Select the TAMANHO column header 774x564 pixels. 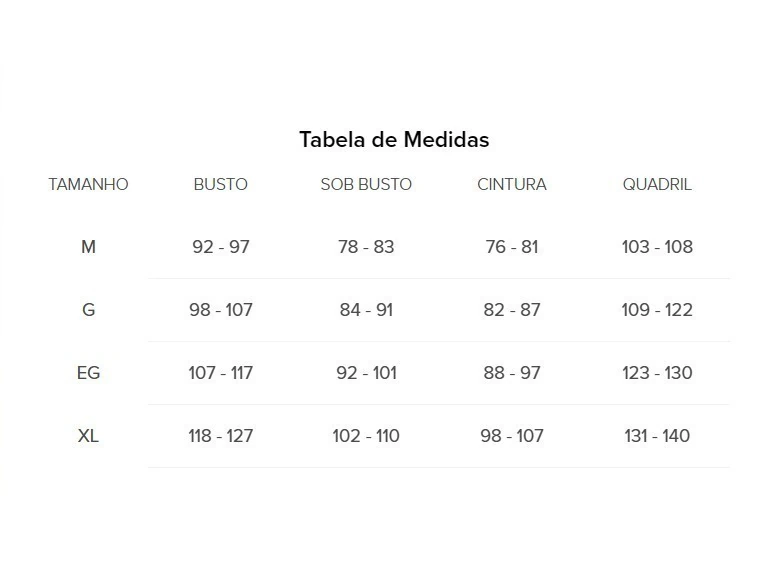click(x=88, y=185)
